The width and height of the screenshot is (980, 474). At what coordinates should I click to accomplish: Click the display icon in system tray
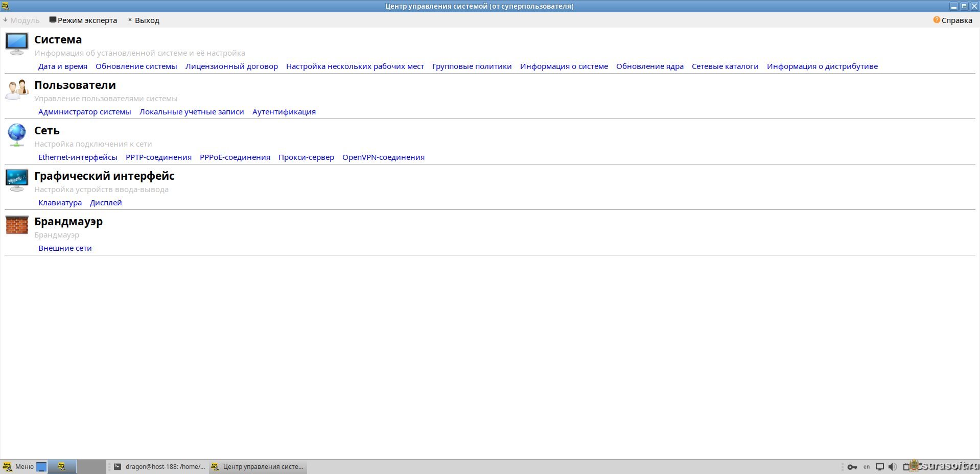tap(880, 467)
